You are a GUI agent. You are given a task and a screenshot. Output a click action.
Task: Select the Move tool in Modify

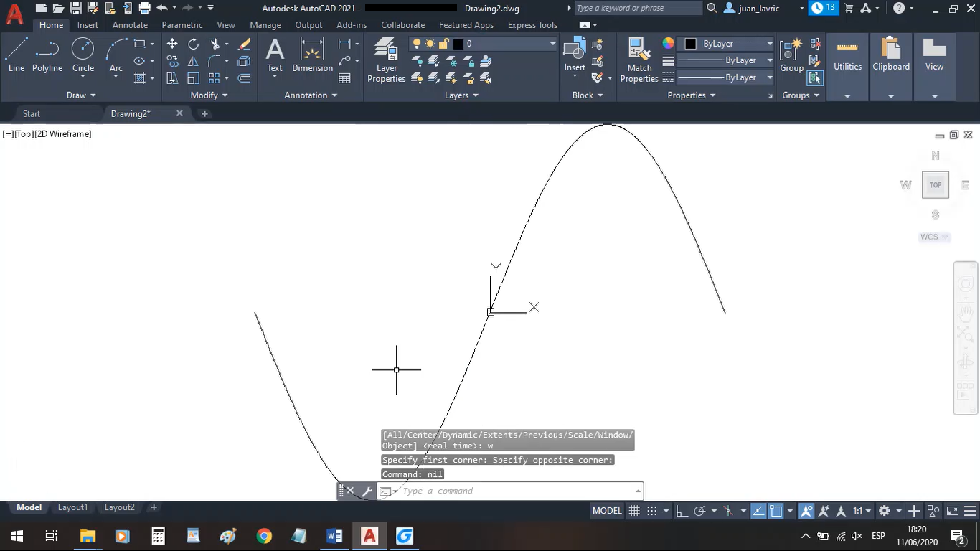pyautogui.click(x=172, y=44)
